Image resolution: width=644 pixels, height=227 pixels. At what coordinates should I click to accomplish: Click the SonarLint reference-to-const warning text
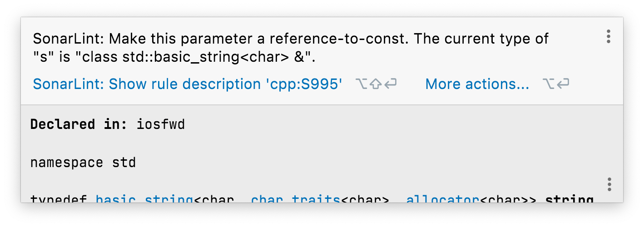tap(291, 39)
